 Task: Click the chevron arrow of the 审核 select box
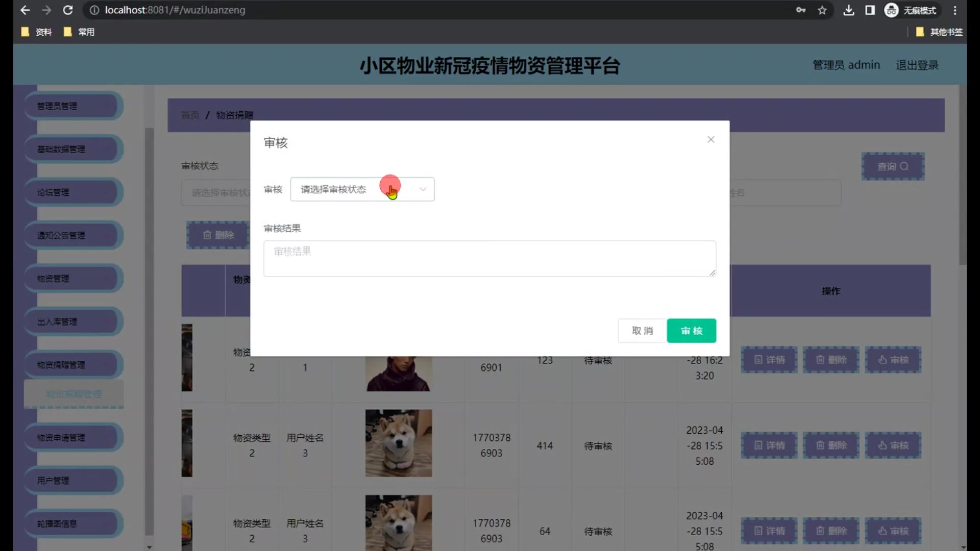pyautogui.click(x=423, y=189)
